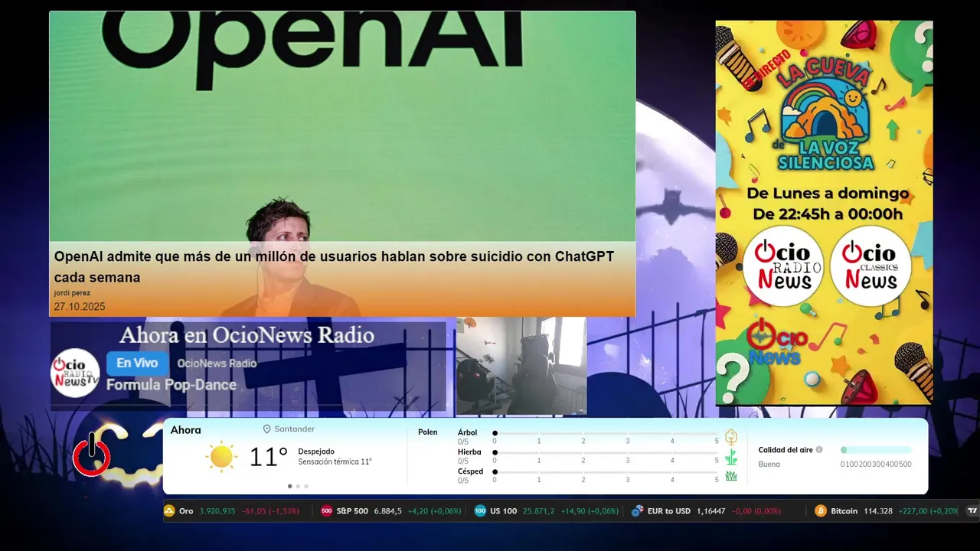
Task: Click the TradingView logo in ticker
Action: pos(972,510)
